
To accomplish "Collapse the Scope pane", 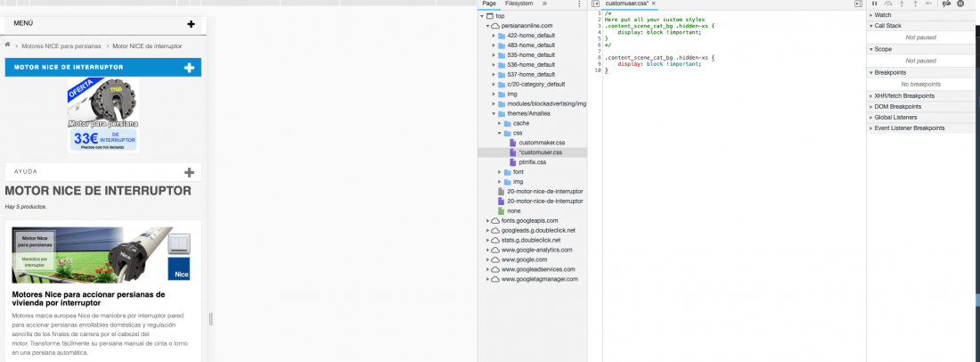I will 871,49.
